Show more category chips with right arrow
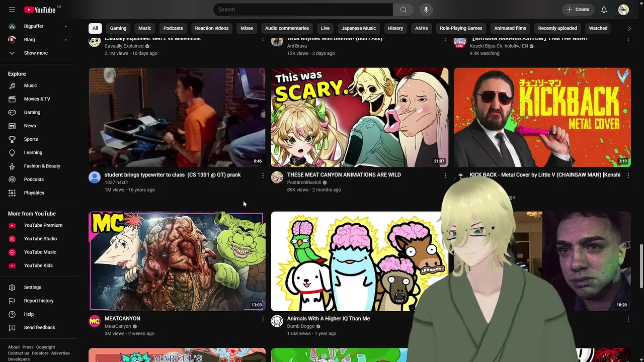This screenshot has height=362, width=644. coord(629,28)
